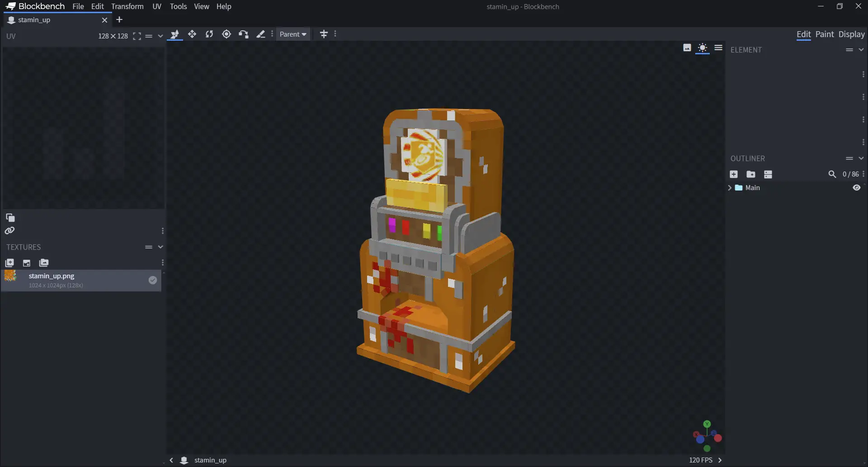Open the outliner search

coord(832,174)
